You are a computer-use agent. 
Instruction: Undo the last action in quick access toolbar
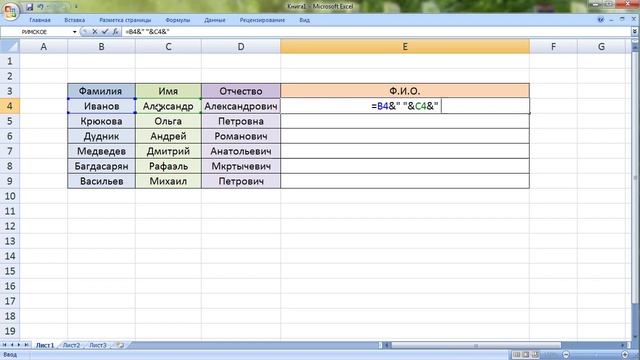pos(40,7)
